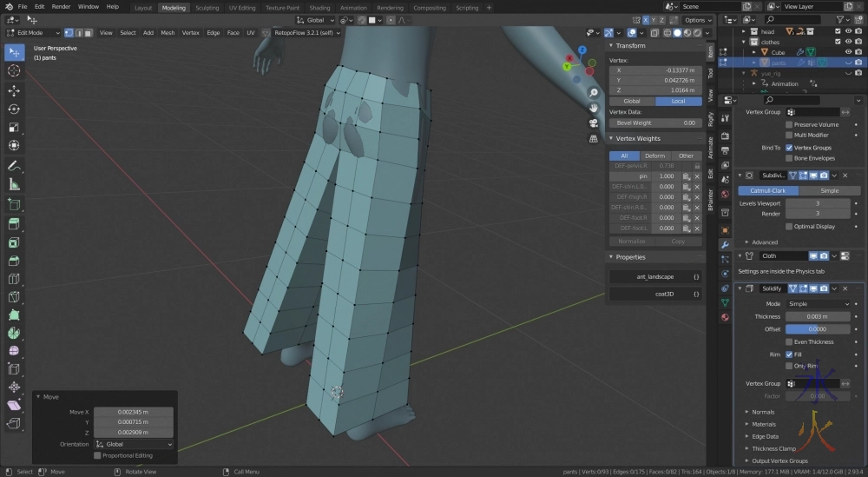Select the Rotate tool in the toolbar
Image resolution: width=868 pixels, height=477 pixels.
pyautogui.click(x=14, y=109)
